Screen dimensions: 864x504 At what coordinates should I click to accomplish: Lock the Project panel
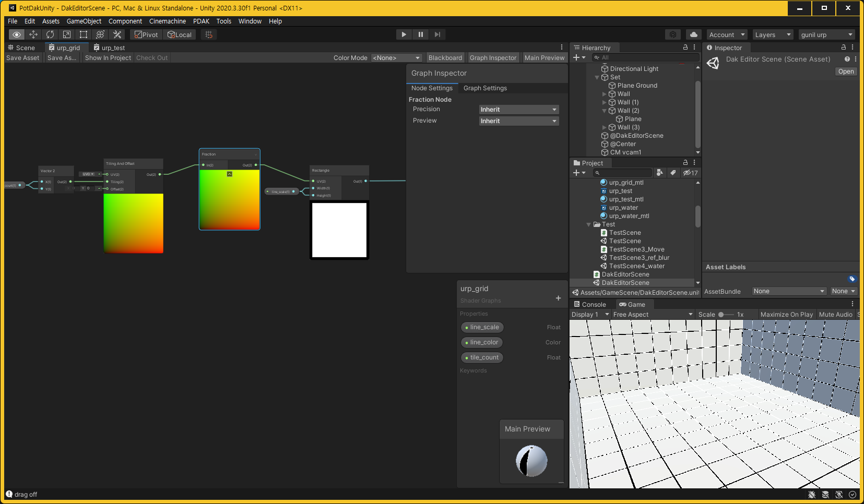685,163
